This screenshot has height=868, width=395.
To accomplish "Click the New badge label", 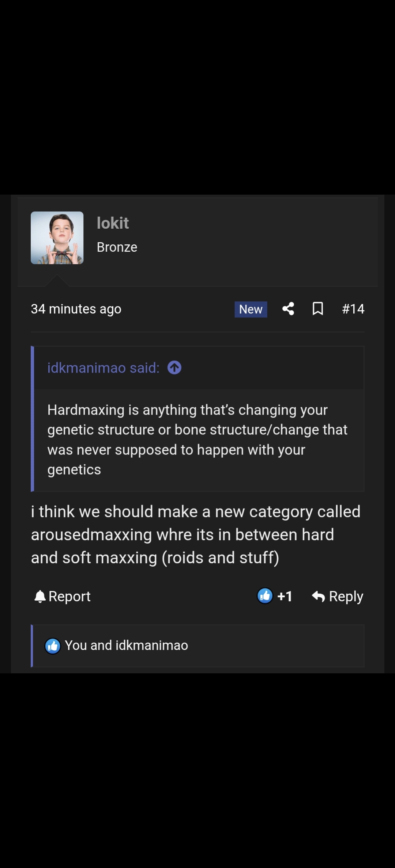I will point(251,309).
